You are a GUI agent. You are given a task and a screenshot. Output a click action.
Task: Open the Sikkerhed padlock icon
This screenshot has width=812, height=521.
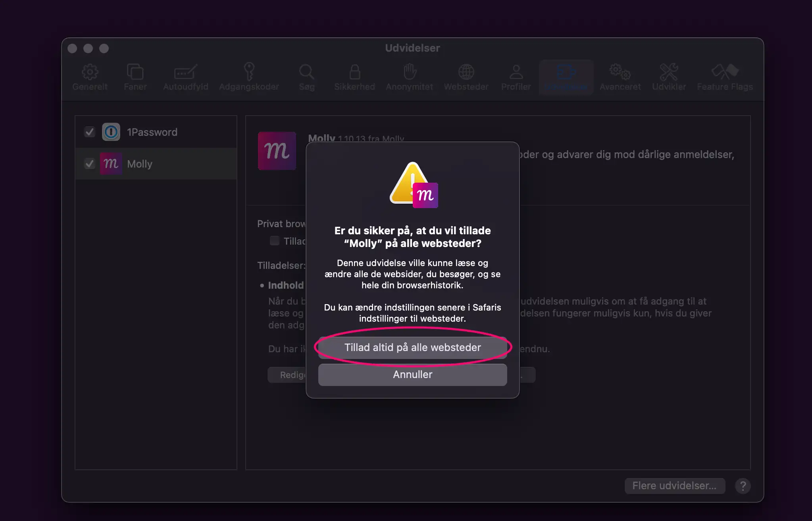click(354, 72)
